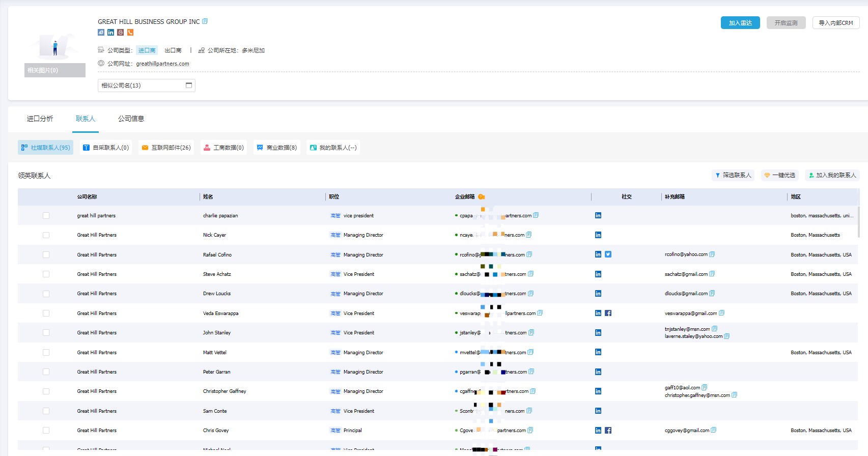Copy rcofino@yahoo.com supplementary email icon
The height and width of the screenshot is (456, 868).
click(x=712, y=254)
